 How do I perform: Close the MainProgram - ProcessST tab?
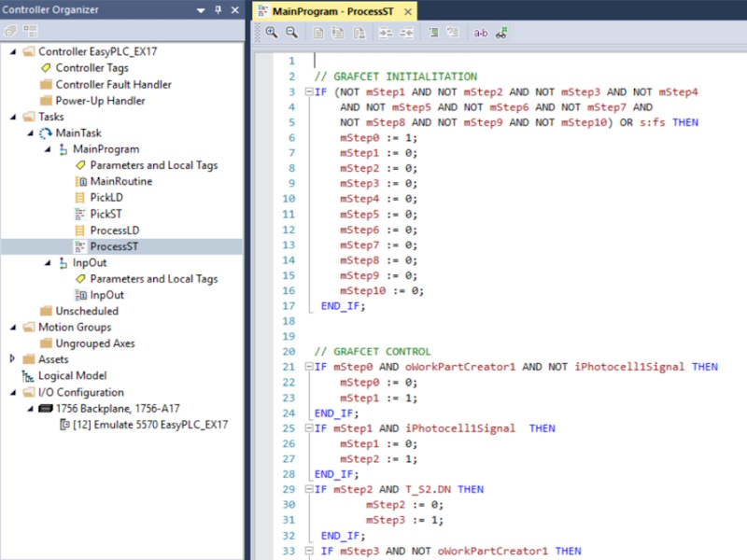tap(408, 12)
